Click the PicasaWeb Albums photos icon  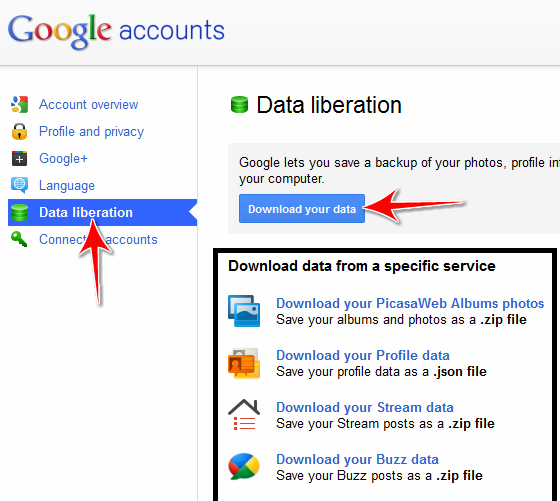244,311
